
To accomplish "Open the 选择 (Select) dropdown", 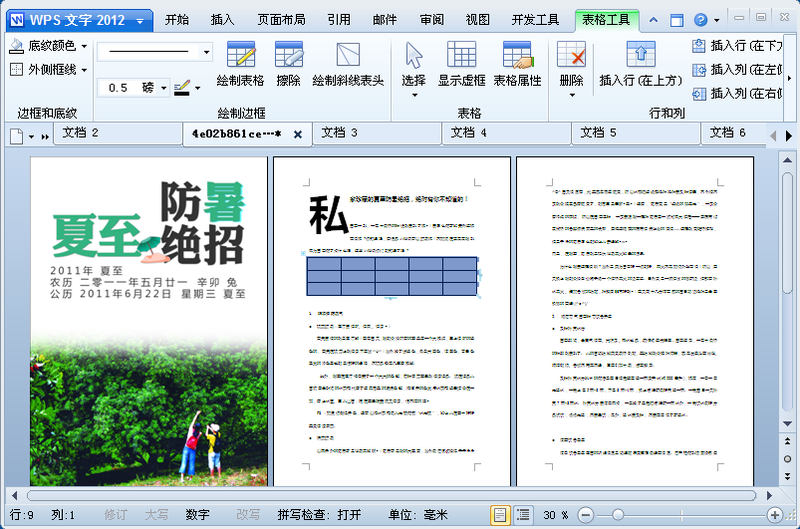I will [x=414, y=66].
